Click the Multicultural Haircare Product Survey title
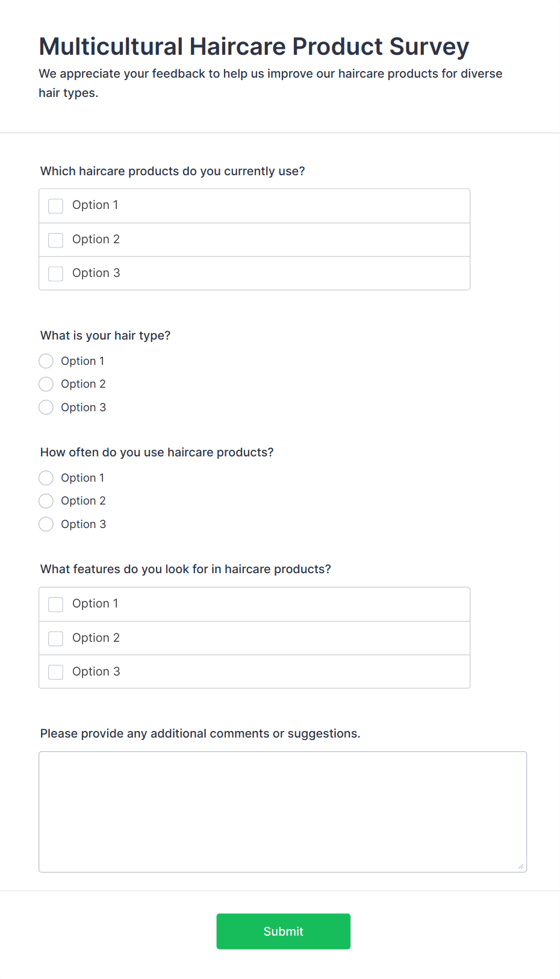The image size is (560, 979). [254, 47]
